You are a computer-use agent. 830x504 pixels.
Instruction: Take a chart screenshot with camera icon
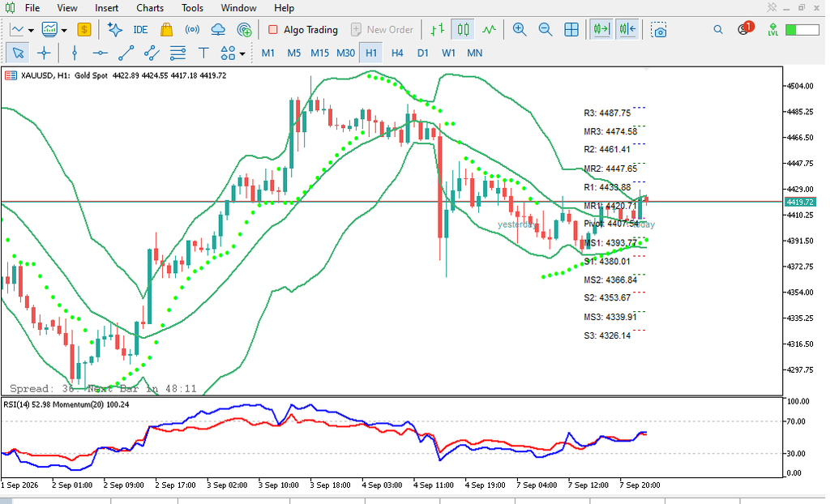[x=658, y=30]
